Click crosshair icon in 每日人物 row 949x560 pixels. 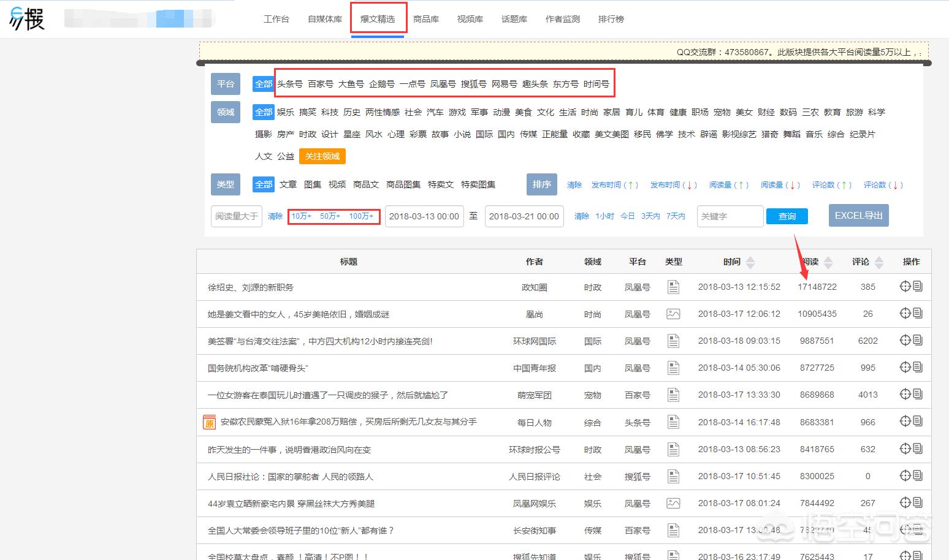(x=905, y=421)
